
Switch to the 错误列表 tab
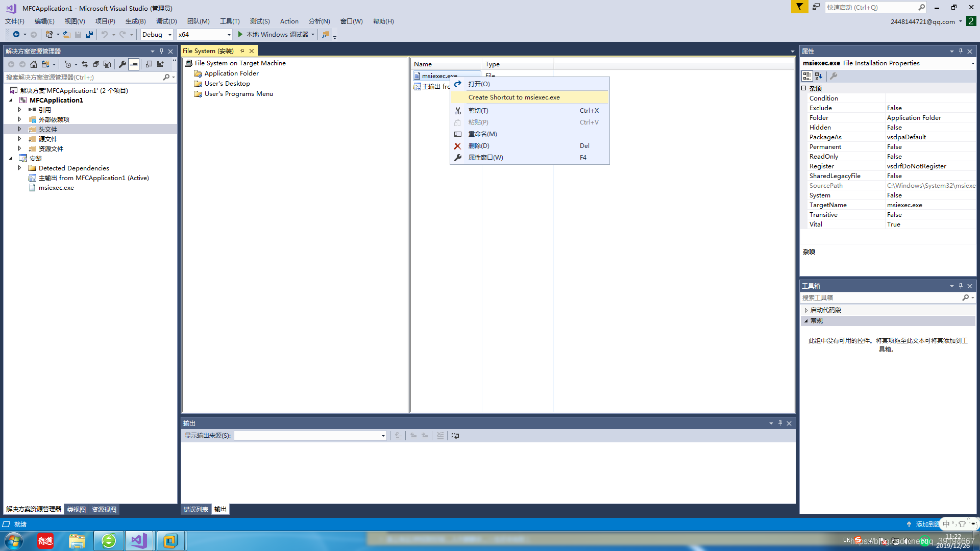pos(196,509)
